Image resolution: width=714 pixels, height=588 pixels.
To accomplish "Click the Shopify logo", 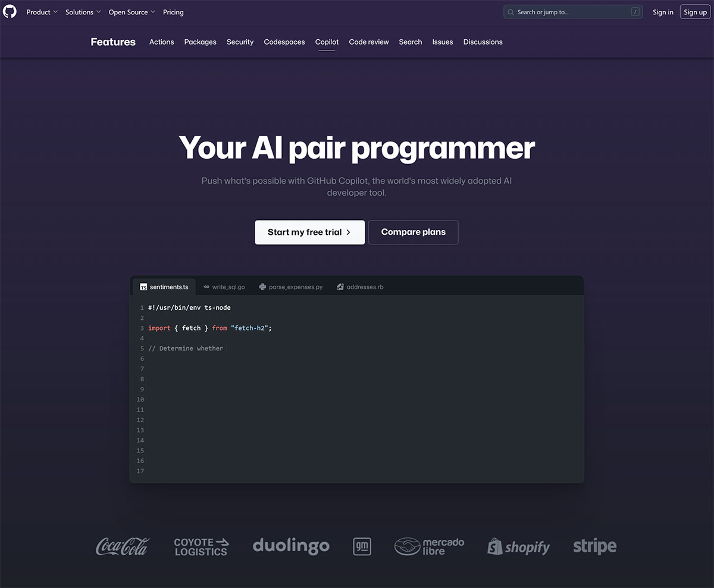I will point(518,546).
